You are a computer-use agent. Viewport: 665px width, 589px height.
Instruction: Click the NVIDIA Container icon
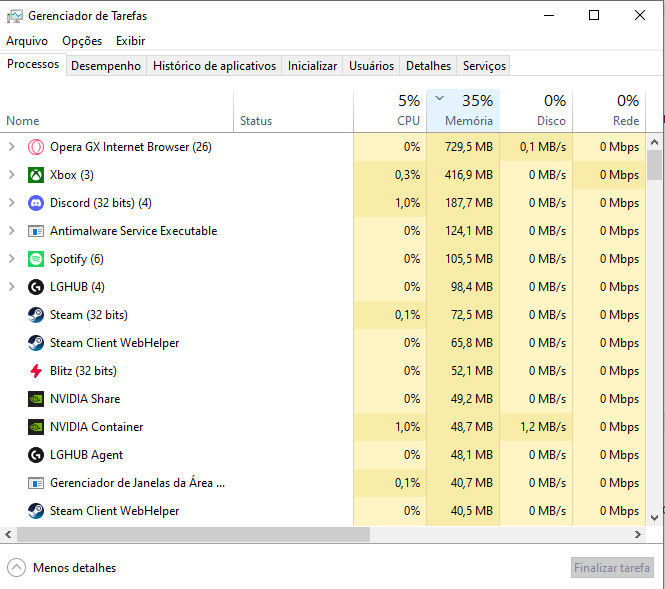coord(36,427)
